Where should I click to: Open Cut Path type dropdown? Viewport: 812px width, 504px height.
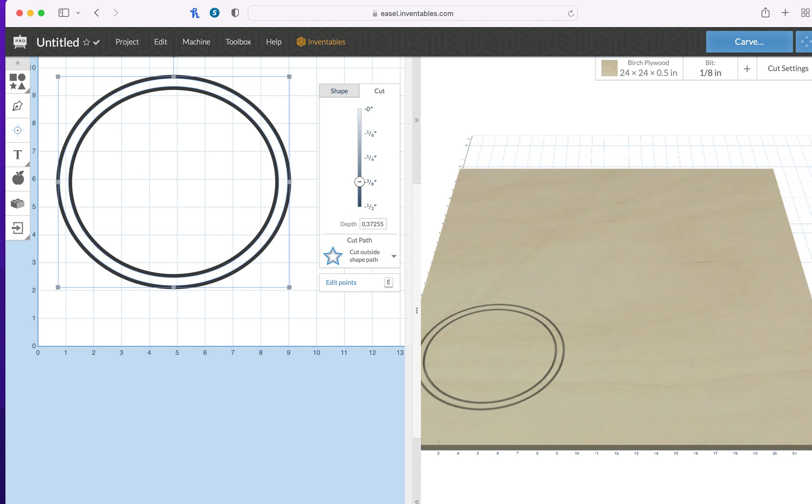click(394, 256)
